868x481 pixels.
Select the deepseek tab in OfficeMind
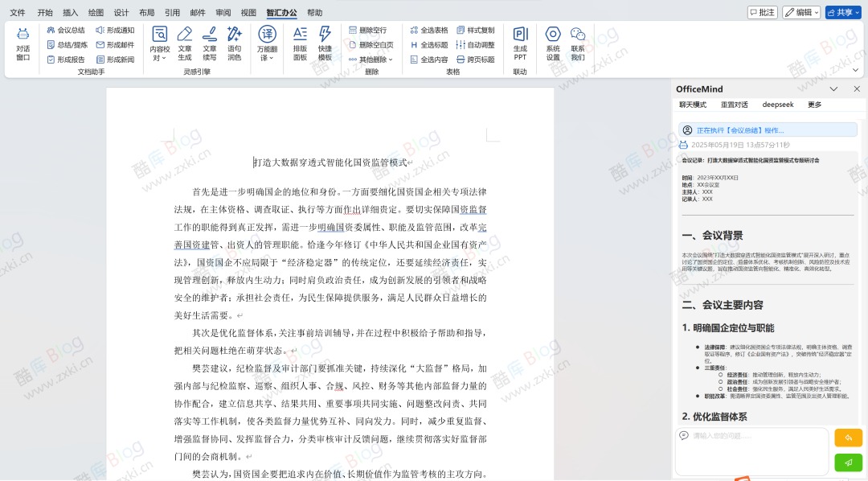[x=777, y=104]
